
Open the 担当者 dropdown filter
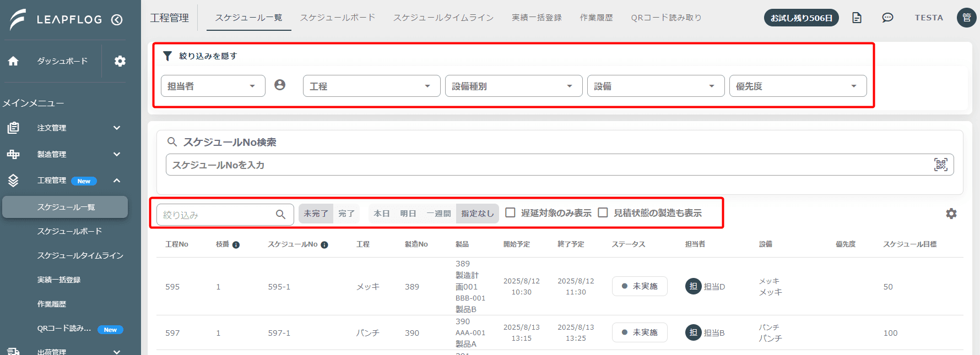pos(213,86)
